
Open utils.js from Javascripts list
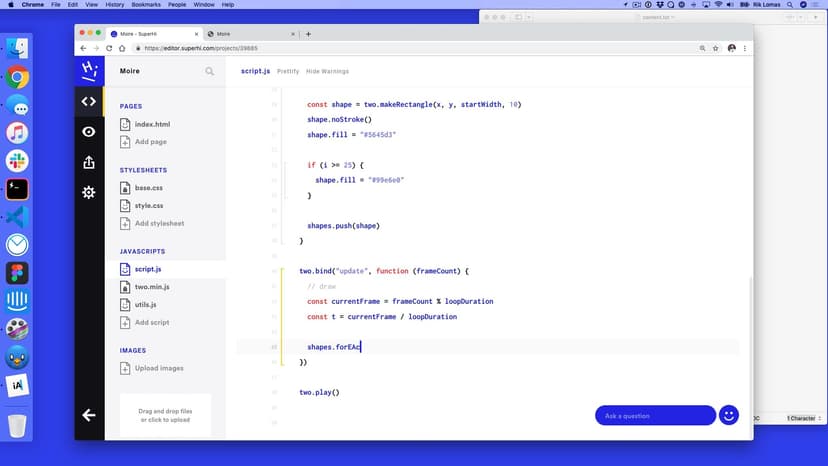[148, 304]
